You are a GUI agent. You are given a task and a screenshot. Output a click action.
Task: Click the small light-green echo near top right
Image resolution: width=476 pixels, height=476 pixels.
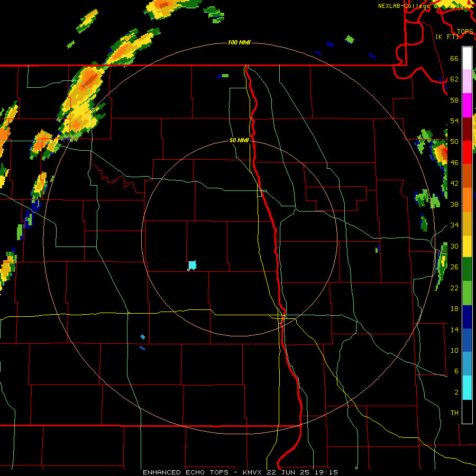(350, 39)
